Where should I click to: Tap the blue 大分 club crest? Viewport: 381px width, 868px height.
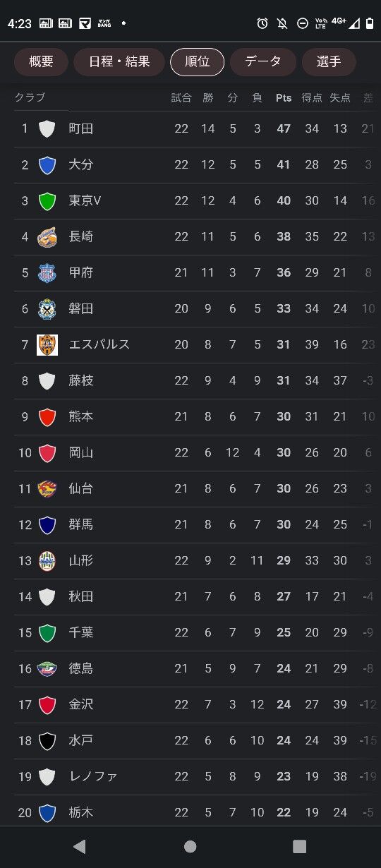(47, 164)
